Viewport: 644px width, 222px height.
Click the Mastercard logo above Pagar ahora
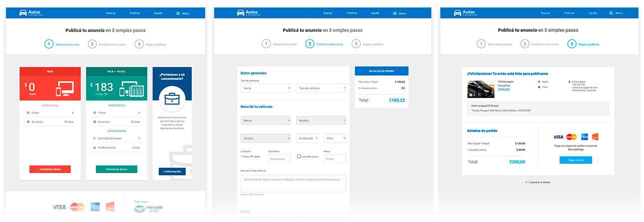pos(572,137)
